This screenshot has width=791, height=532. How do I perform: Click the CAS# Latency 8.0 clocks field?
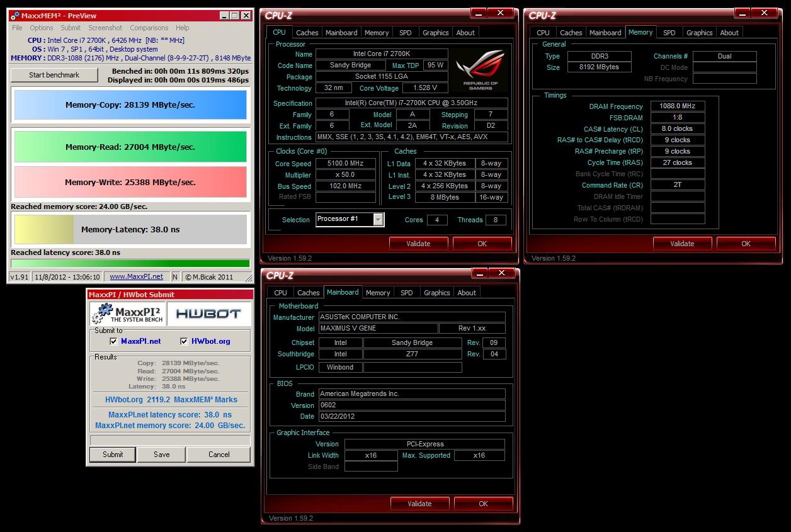click(x=678, y=128)
